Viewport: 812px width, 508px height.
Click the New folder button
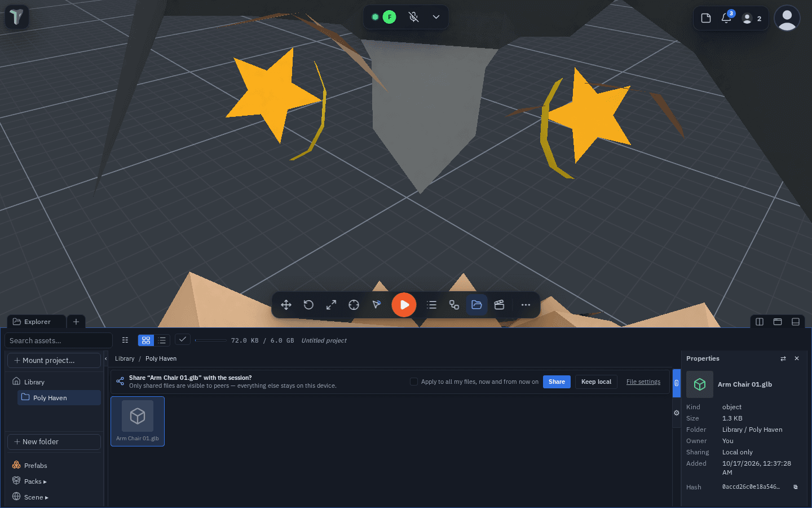[54, 441]
